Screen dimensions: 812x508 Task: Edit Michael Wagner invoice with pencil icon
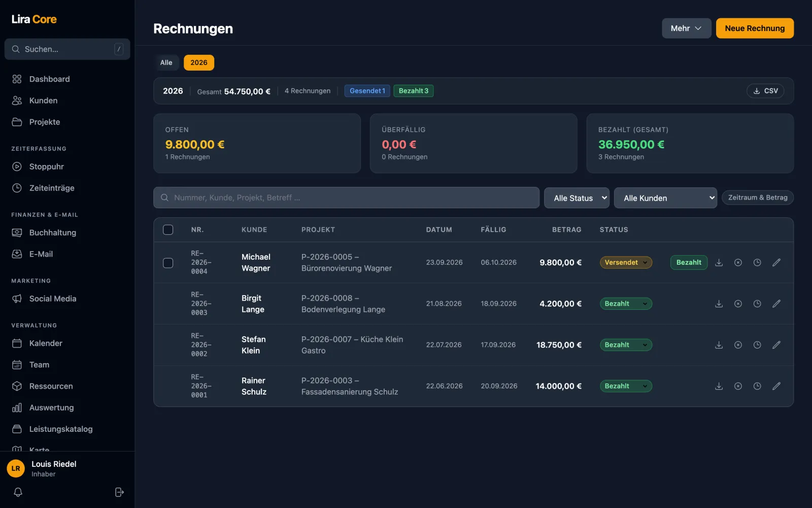click(776, 263)
